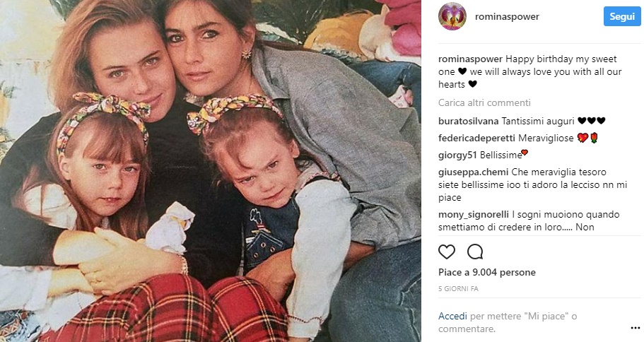Click the Accedi login link

452,316
